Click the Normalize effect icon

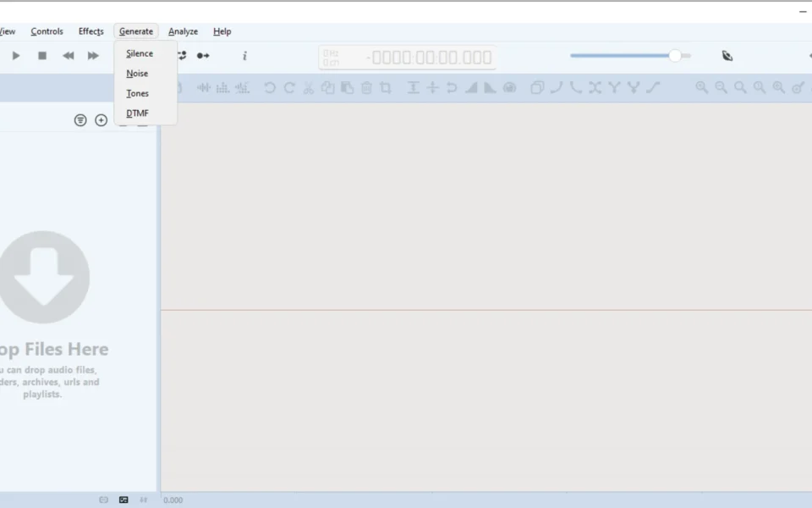(414, 87)
